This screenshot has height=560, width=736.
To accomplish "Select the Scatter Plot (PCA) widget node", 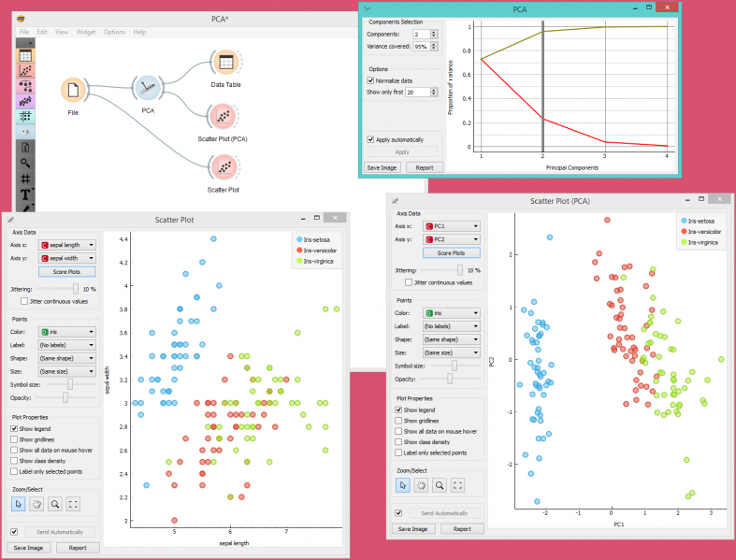I will tap(224, 116).
